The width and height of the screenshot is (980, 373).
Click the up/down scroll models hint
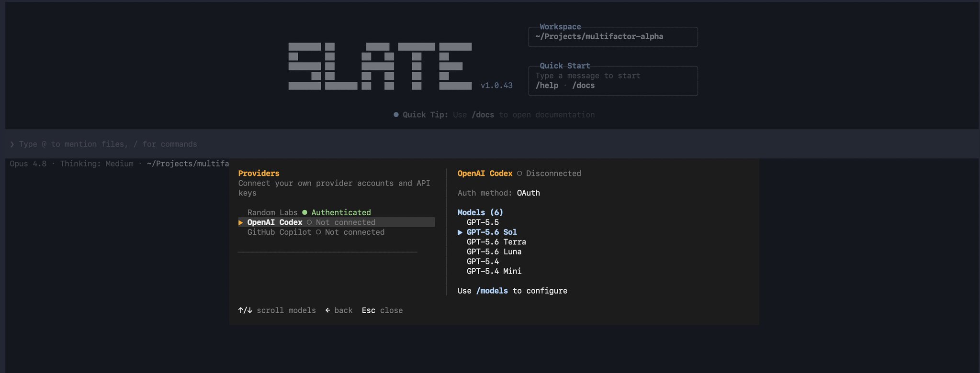click(277, 310)
